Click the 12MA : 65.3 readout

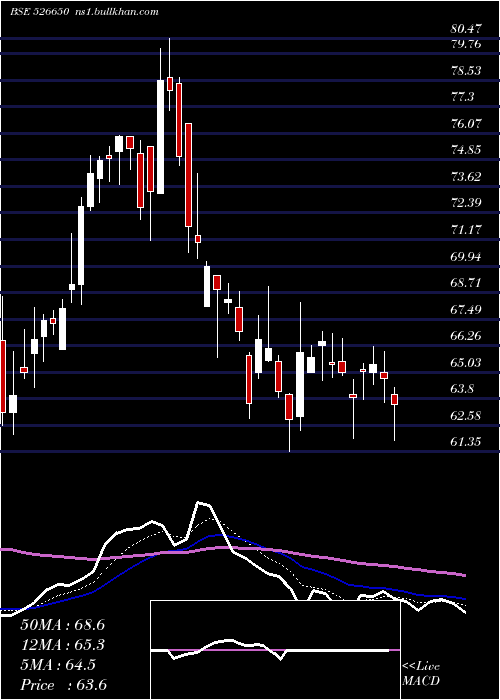pyautogui.click(x=62, y=645)
